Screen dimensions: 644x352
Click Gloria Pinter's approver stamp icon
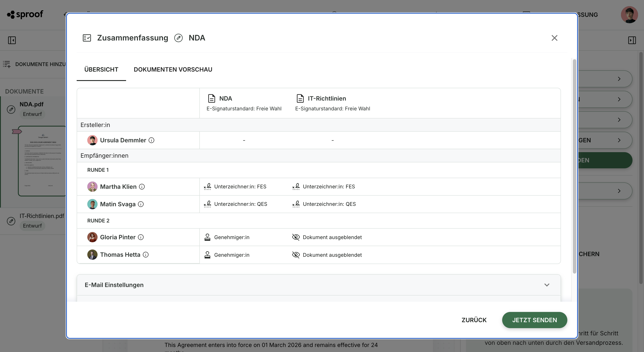tap(207, 237)
